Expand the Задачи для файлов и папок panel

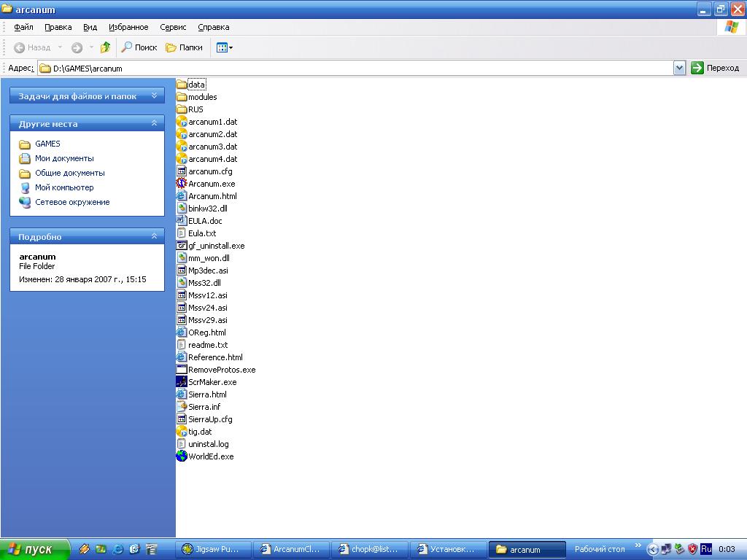[x=154, y=96]
